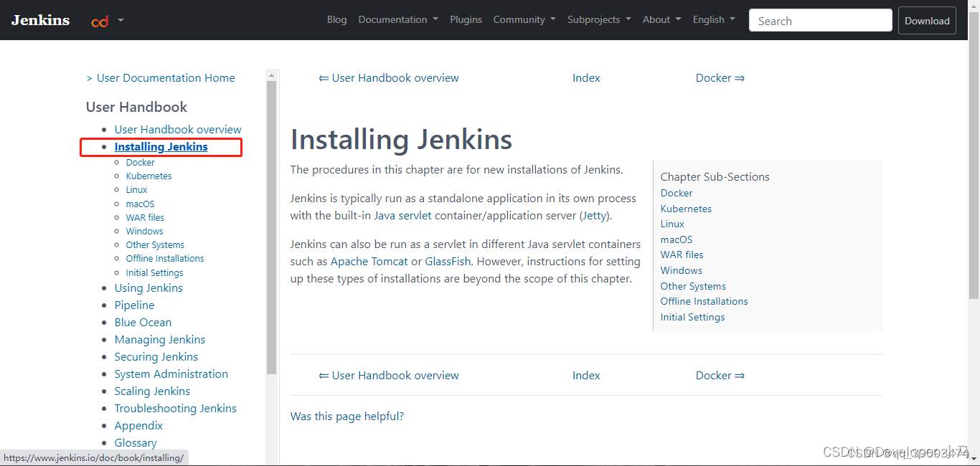Viewport: 980px width, 466px height.
Task: Open Windows sub-item in sidebar
Action: coord(144,231)
